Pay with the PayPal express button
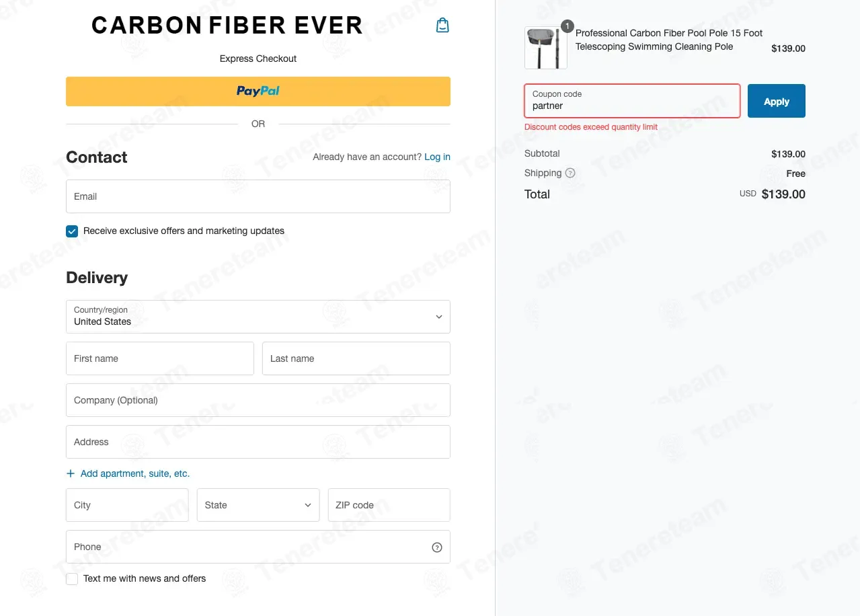The image size is (860, 616). coord(258,91)
